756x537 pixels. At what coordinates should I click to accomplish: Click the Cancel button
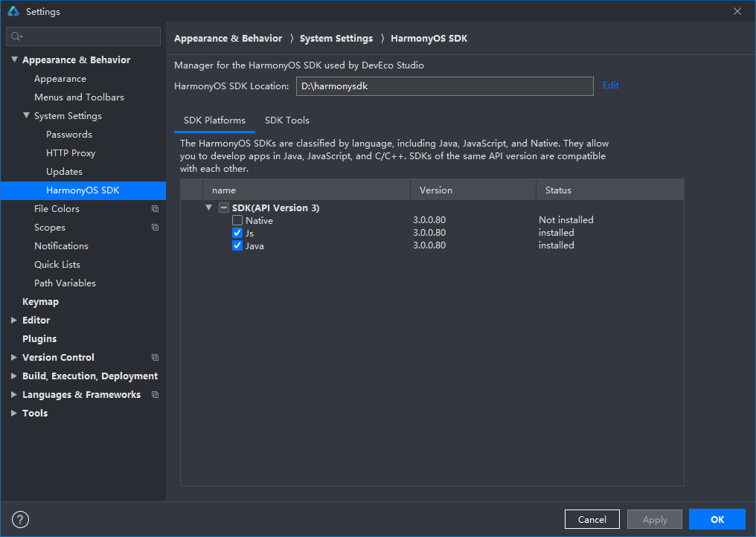[x=592, y=519]
